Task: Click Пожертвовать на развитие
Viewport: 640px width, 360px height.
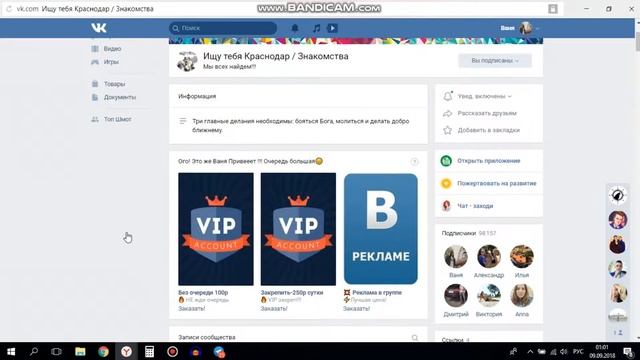Action: tap(497, 183)
